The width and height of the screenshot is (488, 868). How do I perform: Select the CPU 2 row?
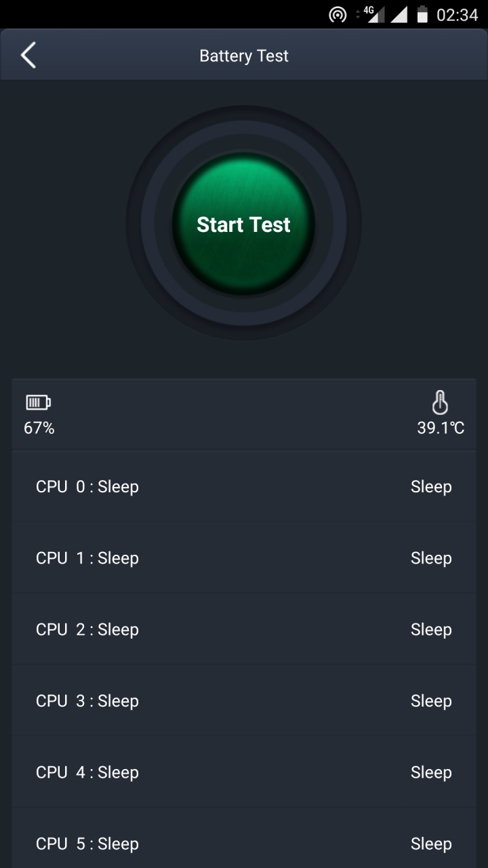(x=244, y=629)
